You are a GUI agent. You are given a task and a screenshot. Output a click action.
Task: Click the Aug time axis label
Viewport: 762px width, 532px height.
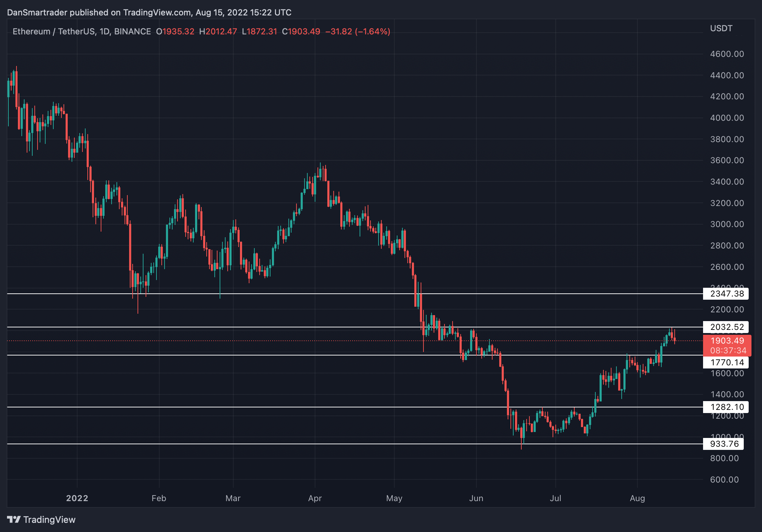pos(637,498)
